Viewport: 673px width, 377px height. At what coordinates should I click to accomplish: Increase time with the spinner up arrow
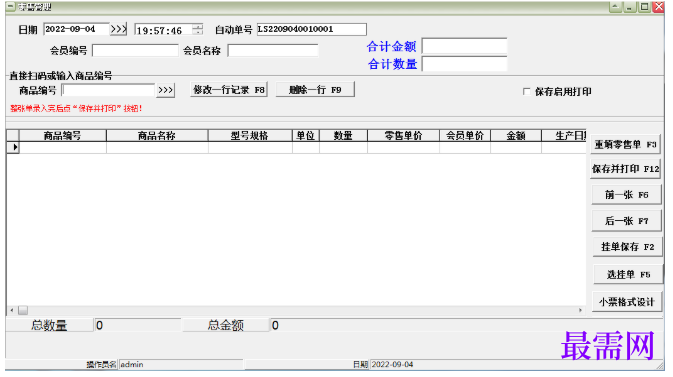pos(197,27)
